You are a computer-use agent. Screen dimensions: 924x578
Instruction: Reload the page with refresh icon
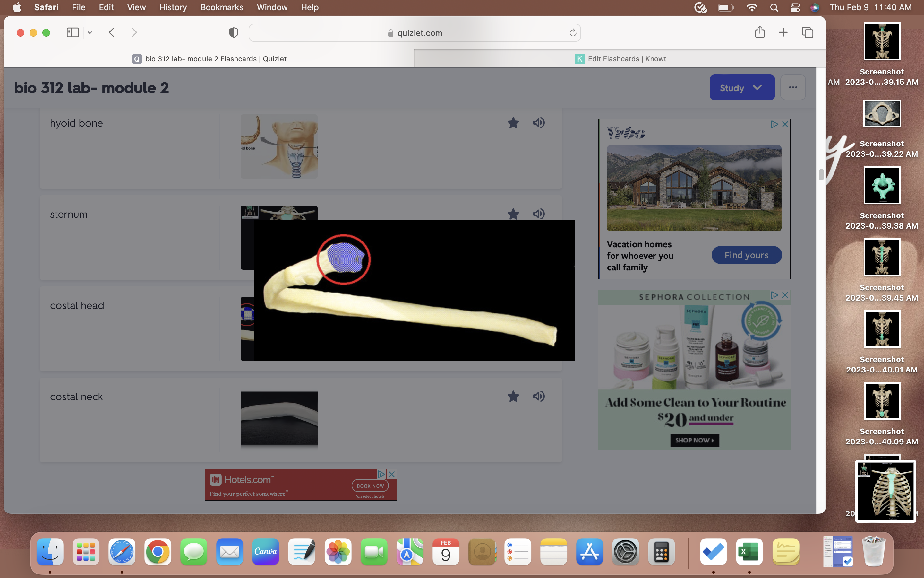tap(573, 33)
